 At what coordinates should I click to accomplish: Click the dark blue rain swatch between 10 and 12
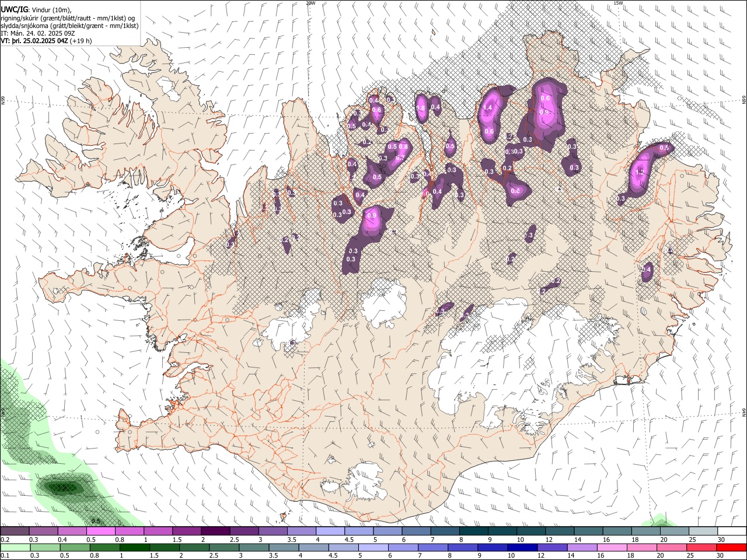[x=523, y=548]
